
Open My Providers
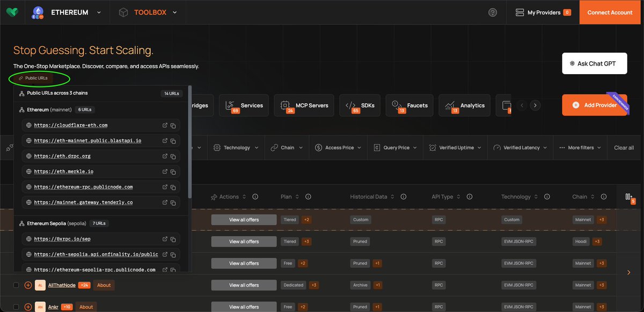pos(543,12)
